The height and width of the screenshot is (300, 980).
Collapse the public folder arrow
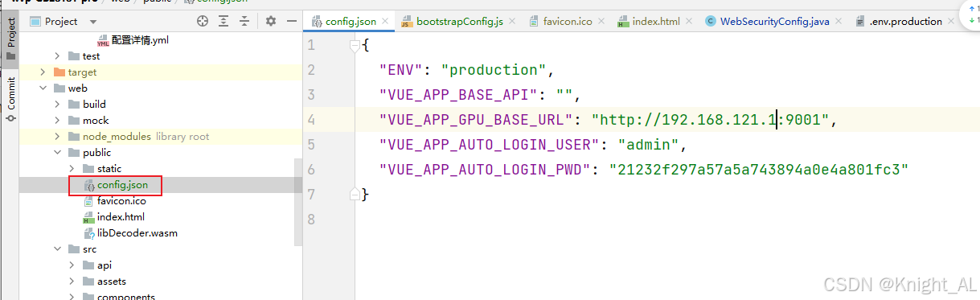coord(58,152)
